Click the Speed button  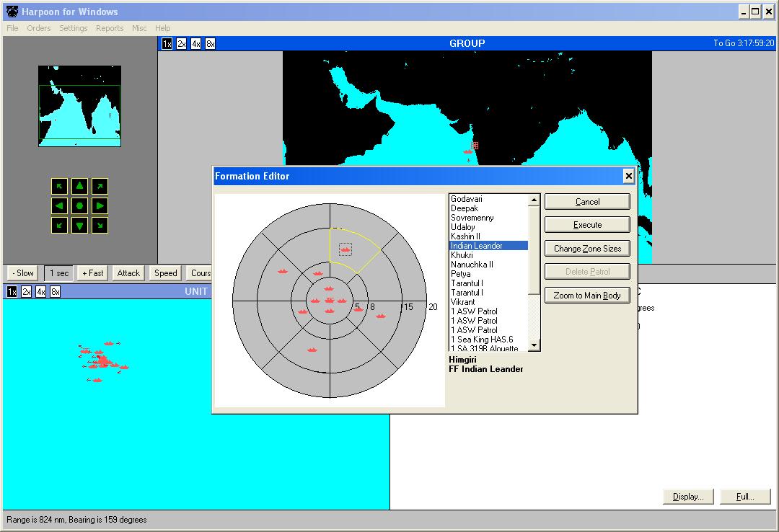point(165,273)
